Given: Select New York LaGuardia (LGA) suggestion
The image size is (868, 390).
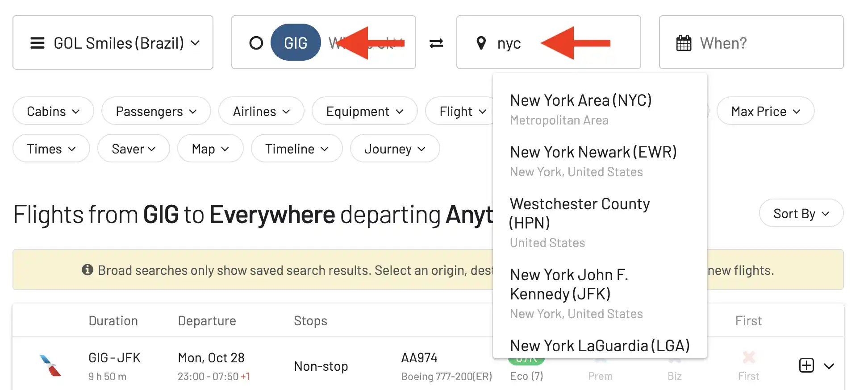Looking at the screenshot, I should click(x=600, y=345).
